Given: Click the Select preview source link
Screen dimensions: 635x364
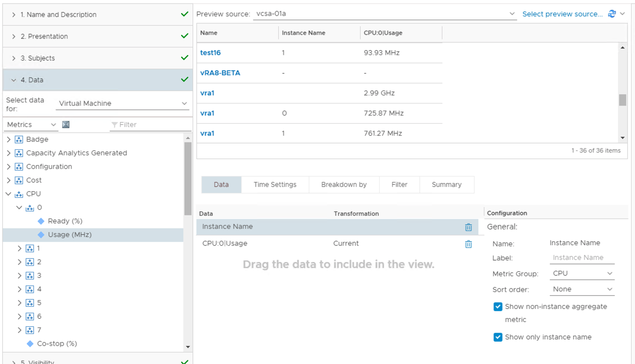Looking at the screenshot, I should [x=562, y=14].
